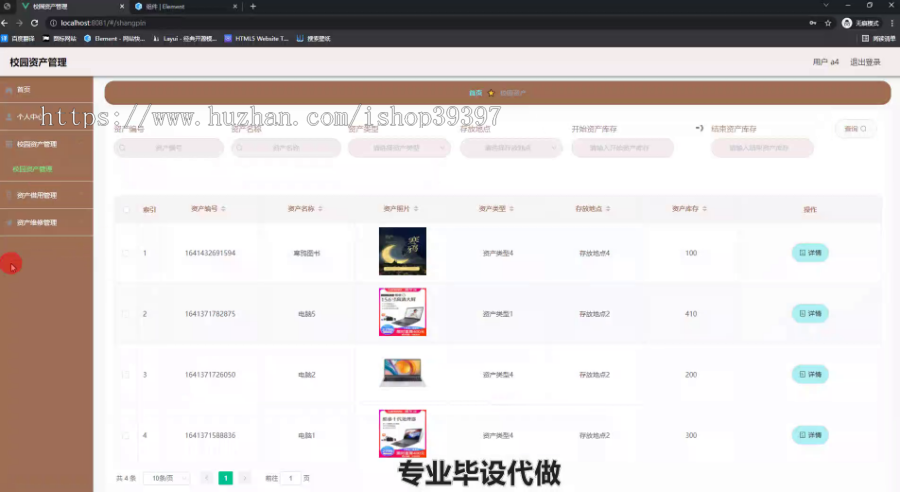This screenshot has width=900, height=492.
Task: Sort by the 资产图片 column arrows
Action: click(416, 209)
